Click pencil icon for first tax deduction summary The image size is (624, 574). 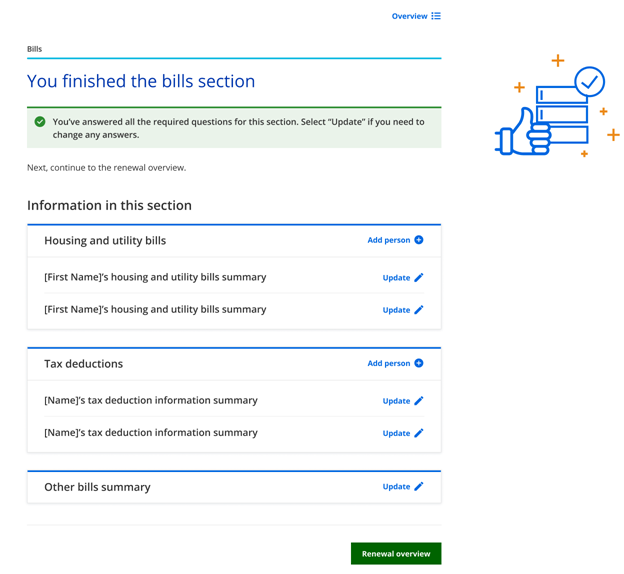[x=419, y=401]
